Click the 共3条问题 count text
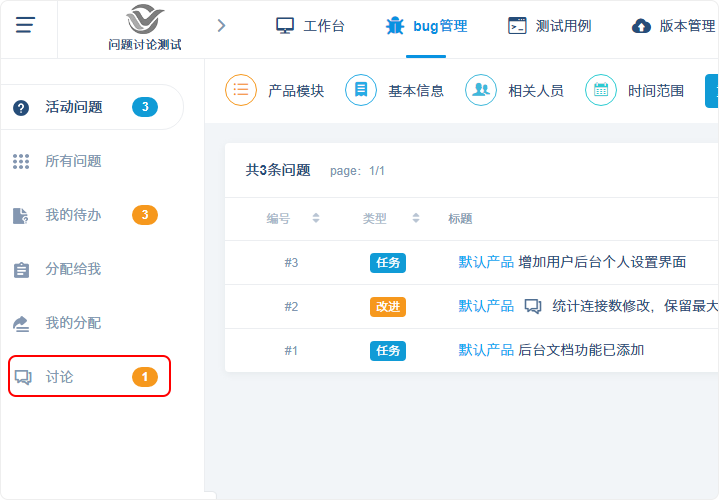720x500 pixels. tap(278, 170)
